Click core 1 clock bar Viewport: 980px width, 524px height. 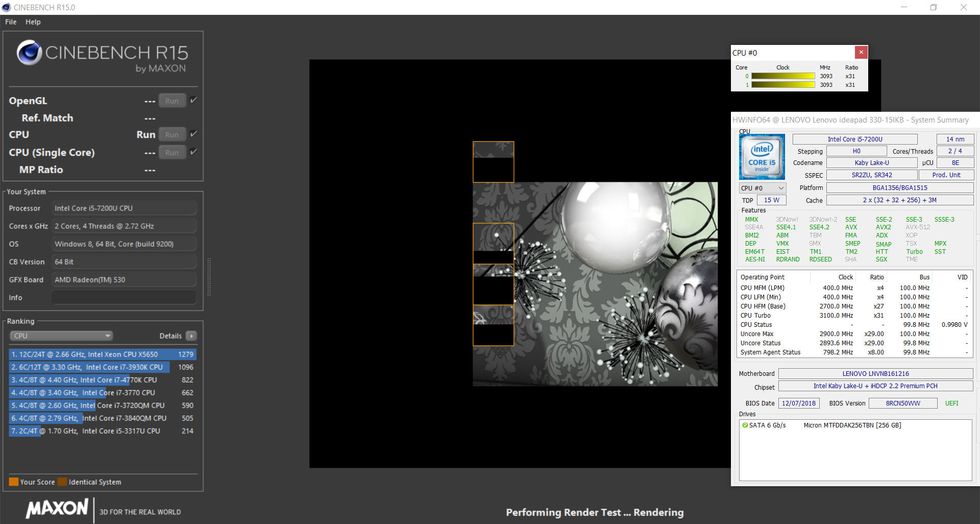tap(783, 85)
